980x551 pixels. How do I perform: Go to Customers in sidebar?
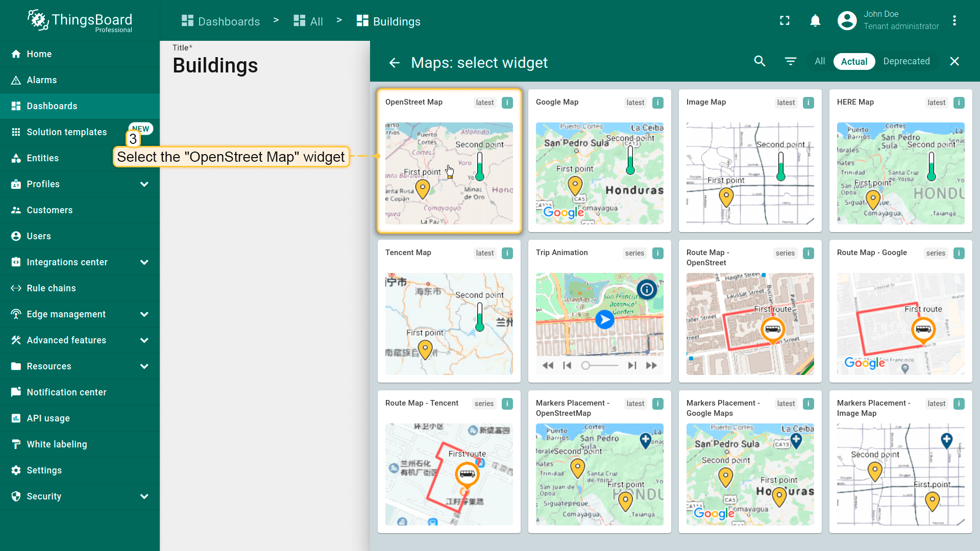(x=50, y=210)
